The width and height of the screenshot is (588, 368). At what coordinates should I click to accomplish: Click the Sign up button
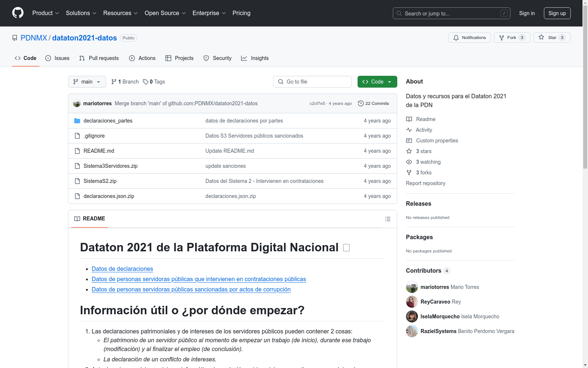pyautogui.click(x=557, y=13)
